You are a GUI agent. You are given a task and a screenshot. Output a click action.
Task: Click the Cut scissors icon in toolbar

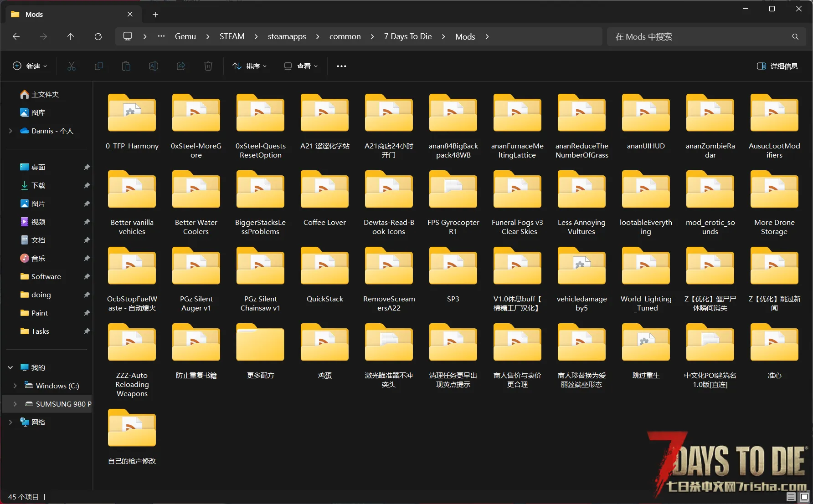(x=72, y=66)
